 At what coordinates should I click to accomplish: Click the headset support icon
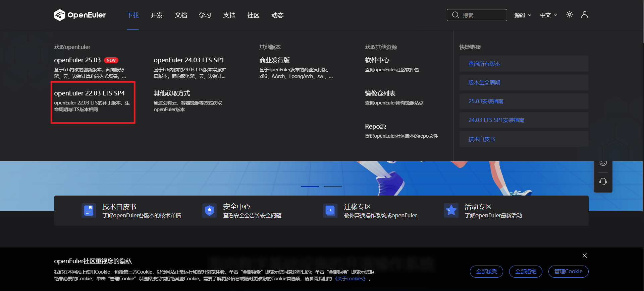click(x=603, y=182)
